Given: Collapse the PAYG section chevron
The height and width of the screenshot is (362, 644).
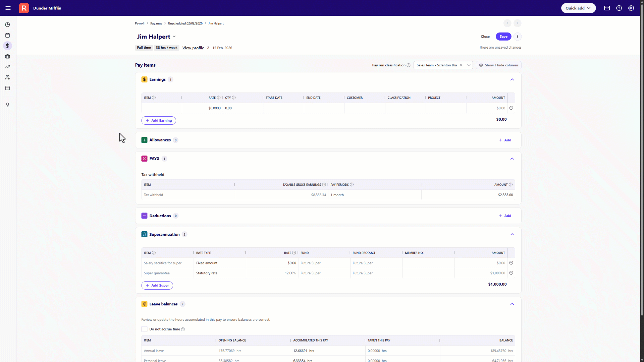Looking at the screenshot, I should coord(512,159).
